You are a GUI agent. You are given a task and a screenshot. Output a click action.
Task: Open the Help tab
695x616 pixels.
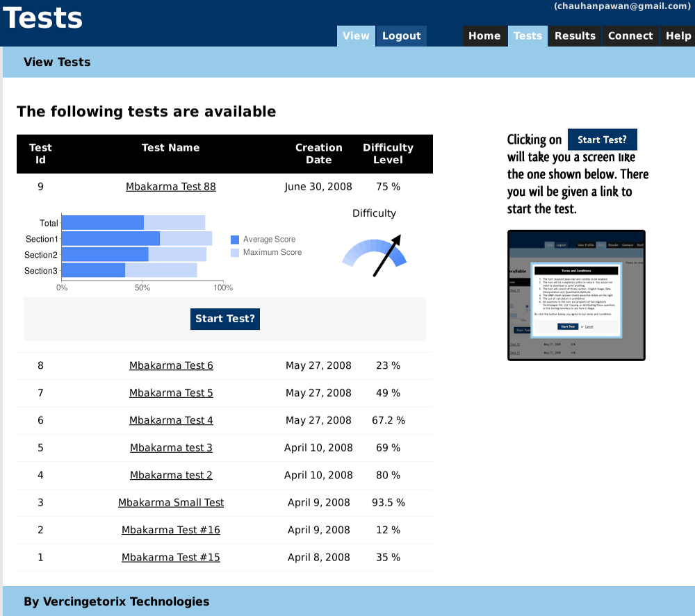click(678, 36)
